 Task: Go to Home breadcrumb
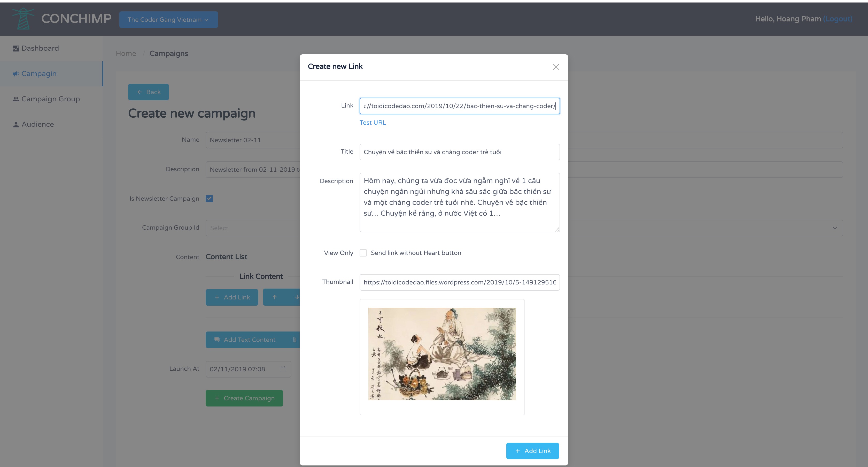tap(126, 54)
